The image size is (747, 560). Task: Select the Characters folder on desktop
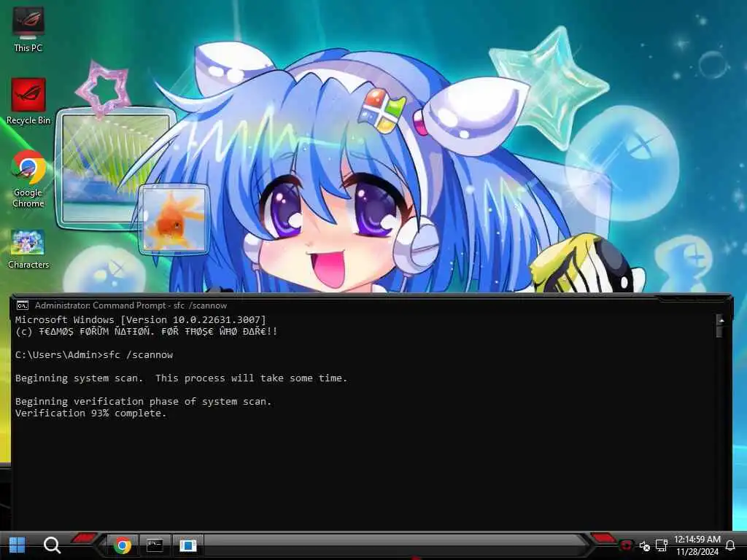click(28, 249)
